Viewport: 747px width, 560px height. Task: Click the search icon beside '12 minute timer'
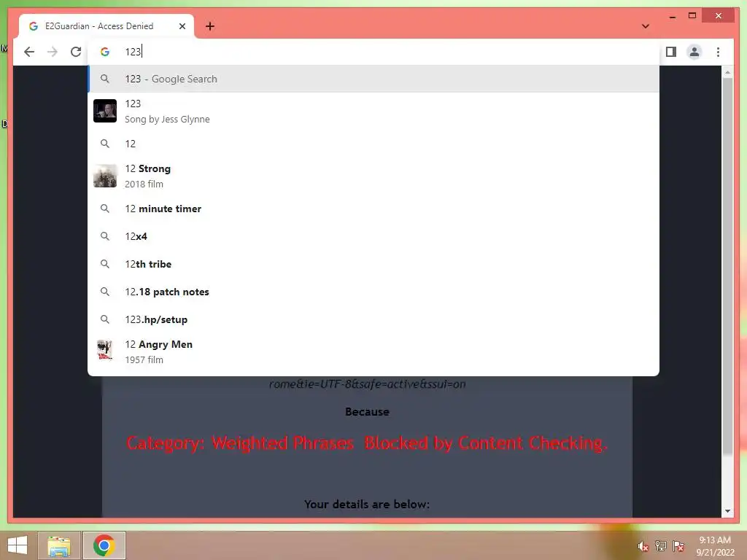(105, 209)
